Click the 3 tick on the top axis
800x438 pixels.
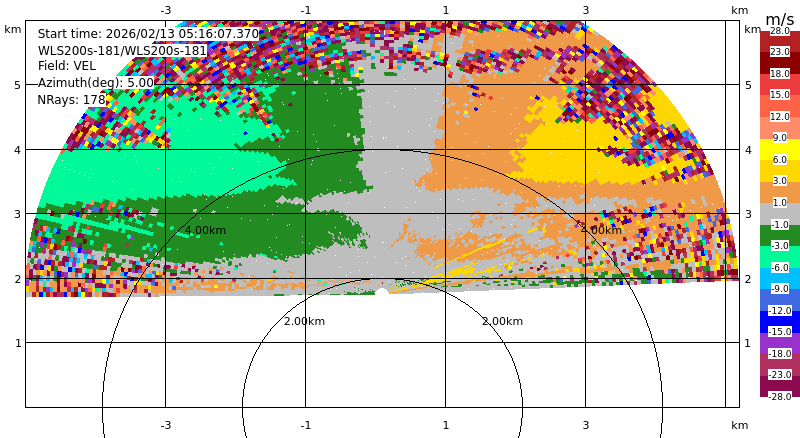click(x=586, y=10)
